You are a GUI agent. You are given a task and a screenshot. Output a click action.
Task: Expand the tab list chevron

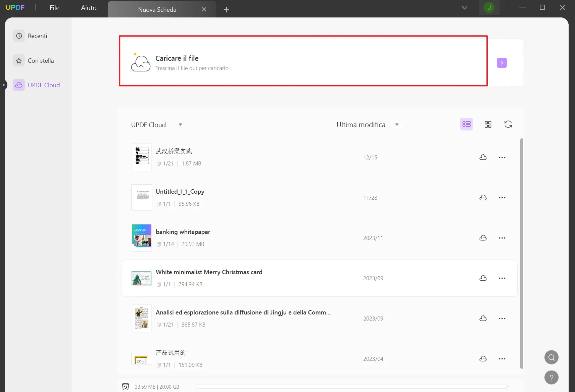click(464, 8)
